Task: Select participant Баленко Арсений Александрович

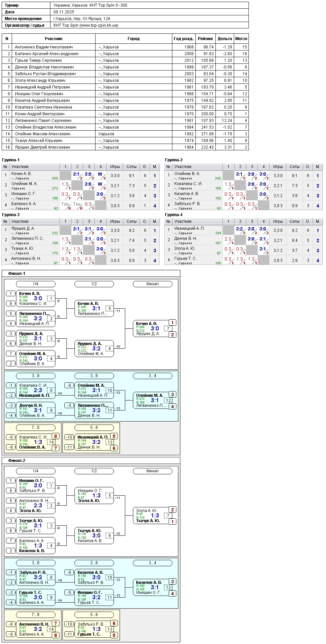Action: click(x=47, y=54)
